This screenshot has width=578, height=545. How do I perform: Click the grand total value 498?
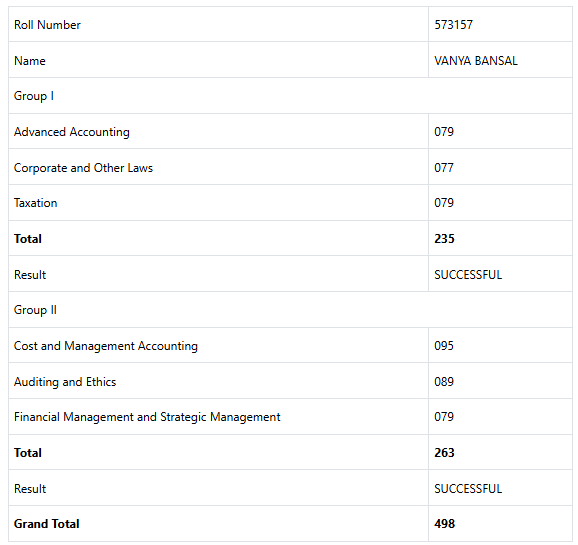point(445,524)
